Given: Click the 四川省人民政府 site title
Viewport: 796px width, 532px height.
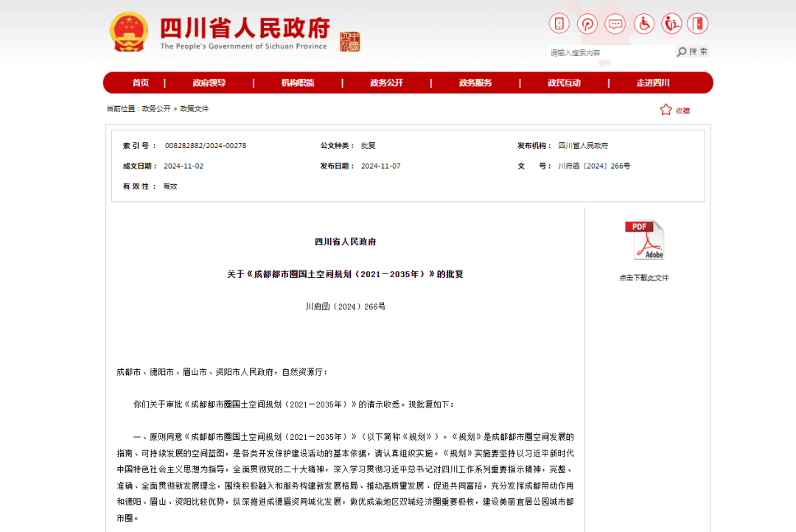Looking at the screenshot, I should 245,27.
